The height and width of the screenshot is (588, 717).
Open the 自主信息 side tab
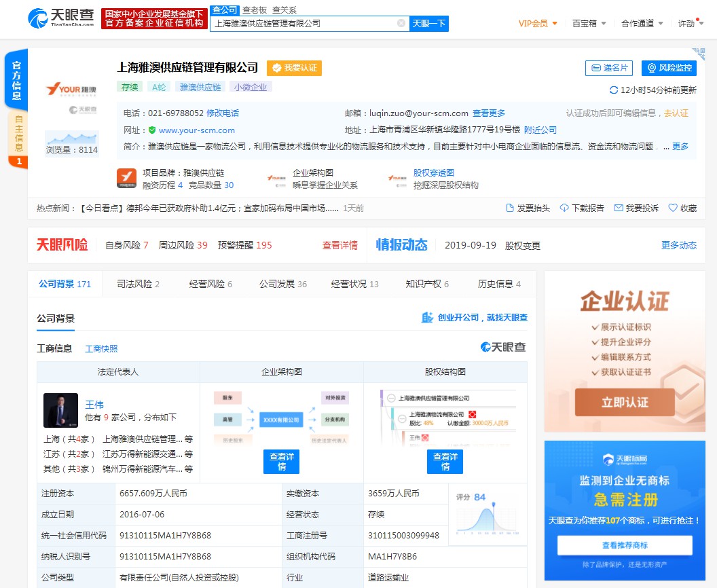point(18,139)
